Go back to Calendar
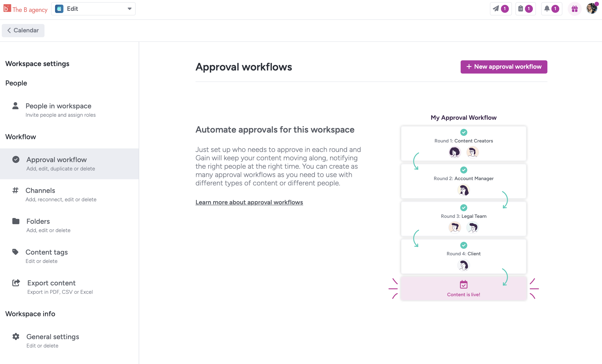Image resolution: width=602 pixels, height=364 pixels. pyautogui.click(x=23, y=30)
